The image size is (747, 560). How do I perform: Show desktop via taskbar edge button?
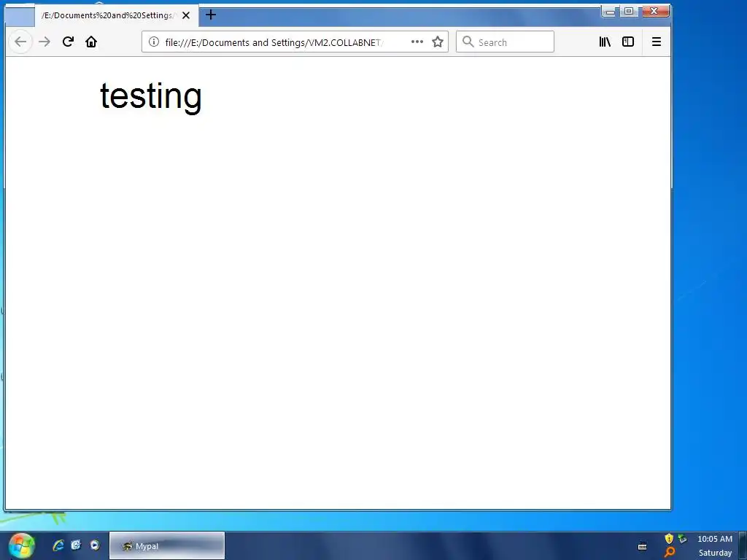(743, 545)
